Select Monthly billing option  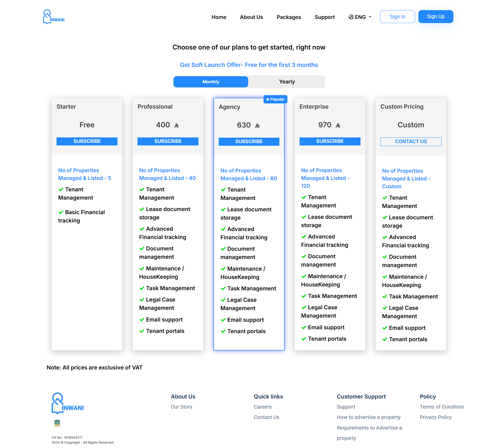[x=211, y=82]
